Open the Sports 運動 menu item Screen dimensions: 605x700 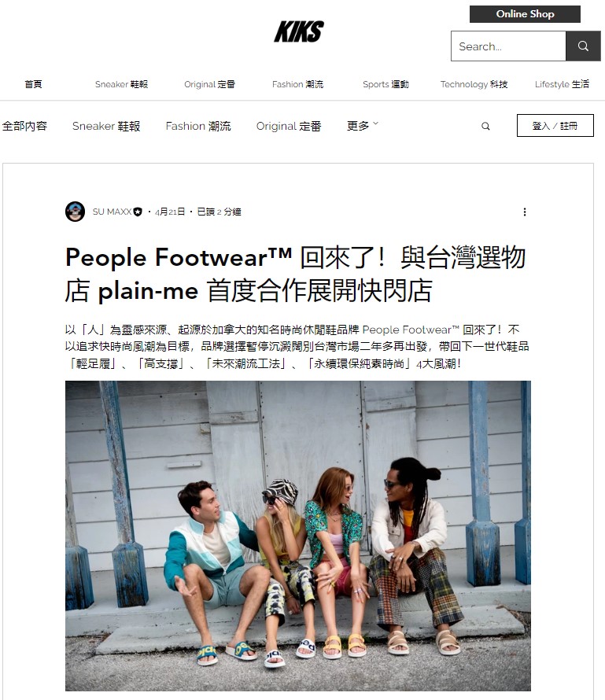point(386,84)
